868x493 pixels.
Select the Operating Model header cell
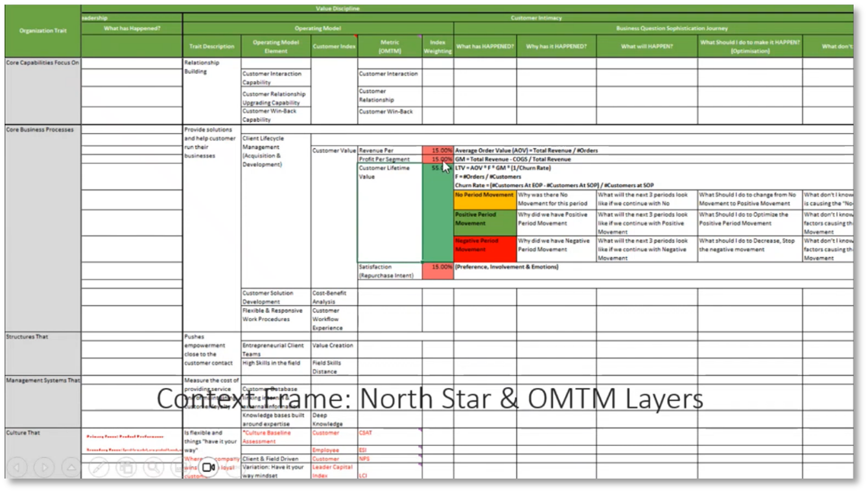tap(318, 28)
